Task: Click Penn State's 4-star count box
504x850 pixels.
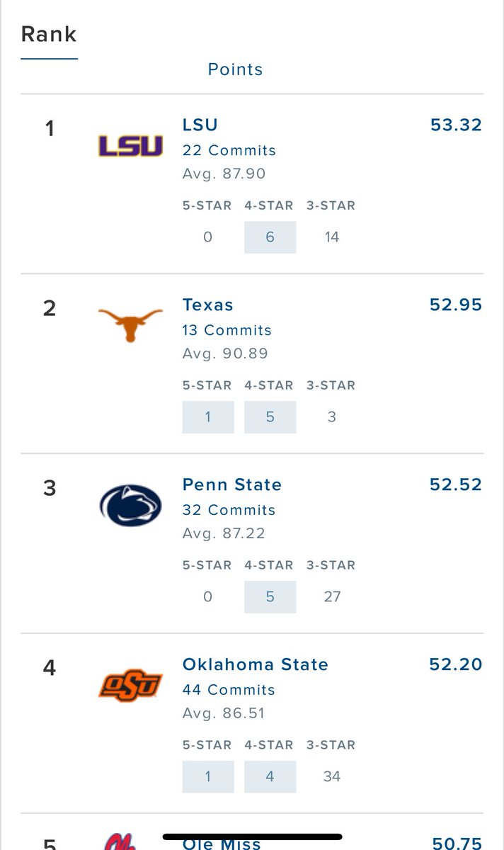Action: click(270, 597)
